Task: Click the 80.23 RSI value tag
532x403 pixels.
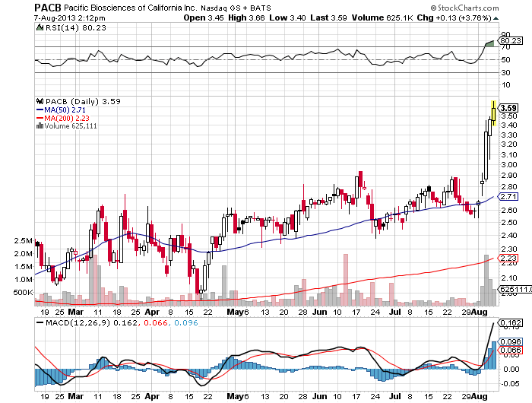Action: coord(510,41)
